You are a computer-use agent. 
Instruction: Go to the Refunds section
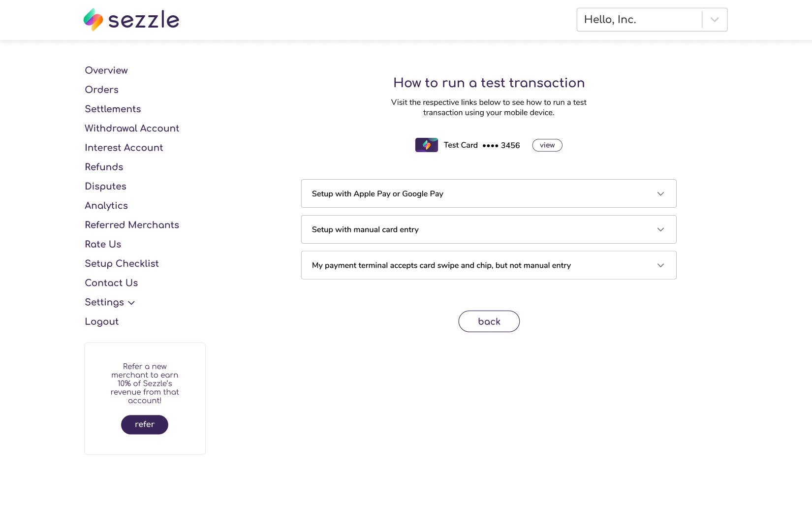click(x=104, y=167)
